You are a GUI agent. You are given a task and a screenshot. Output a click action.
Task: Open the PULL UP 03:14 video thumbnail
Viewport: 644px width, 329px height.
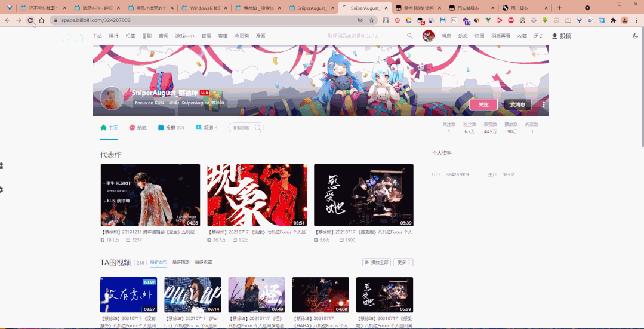coord(193,294)
